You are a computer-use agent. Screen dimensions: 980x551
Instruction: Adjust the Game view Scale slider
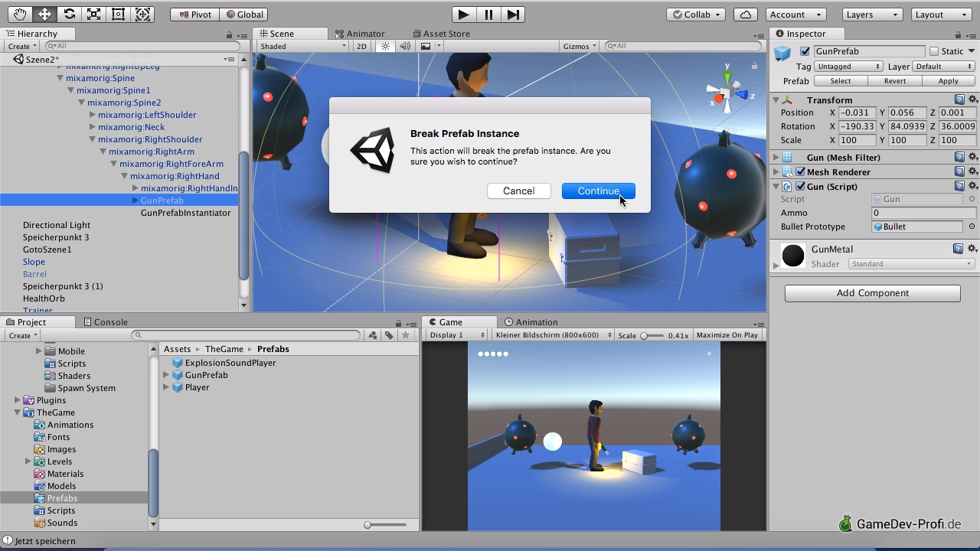pyautogui.click(x=652, y=335)
